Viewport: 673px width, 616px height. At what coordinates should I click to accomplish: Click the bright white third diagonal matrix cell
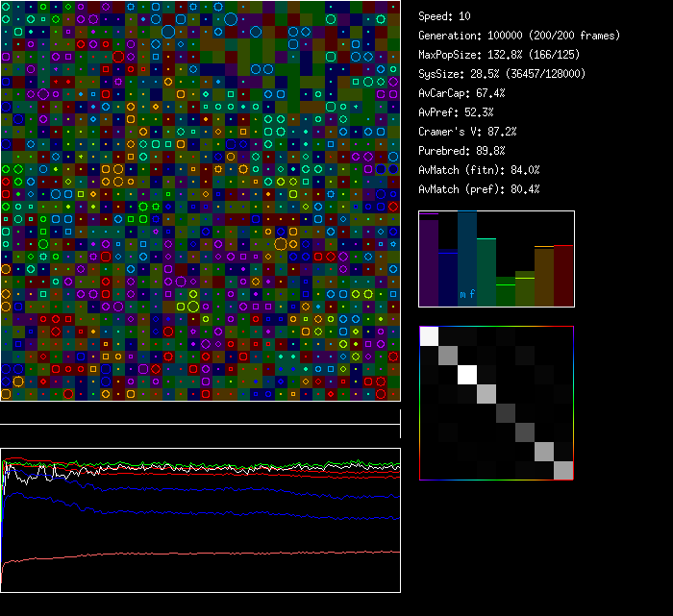[468, 375]
